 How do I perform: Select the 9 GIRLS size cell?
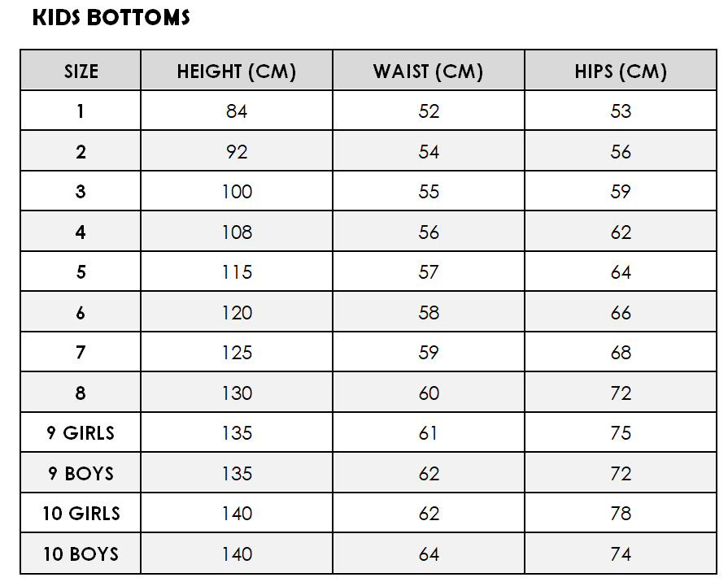(x=81, y=433)
